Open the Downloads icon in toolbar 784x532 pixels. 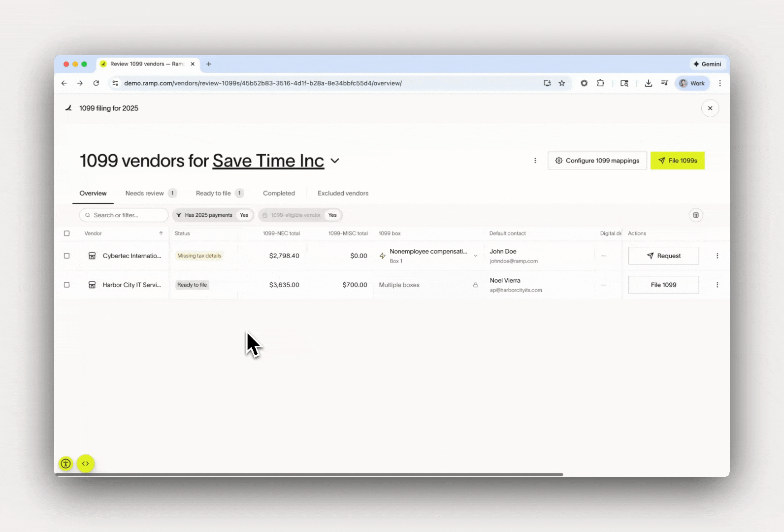pos(649,83)
